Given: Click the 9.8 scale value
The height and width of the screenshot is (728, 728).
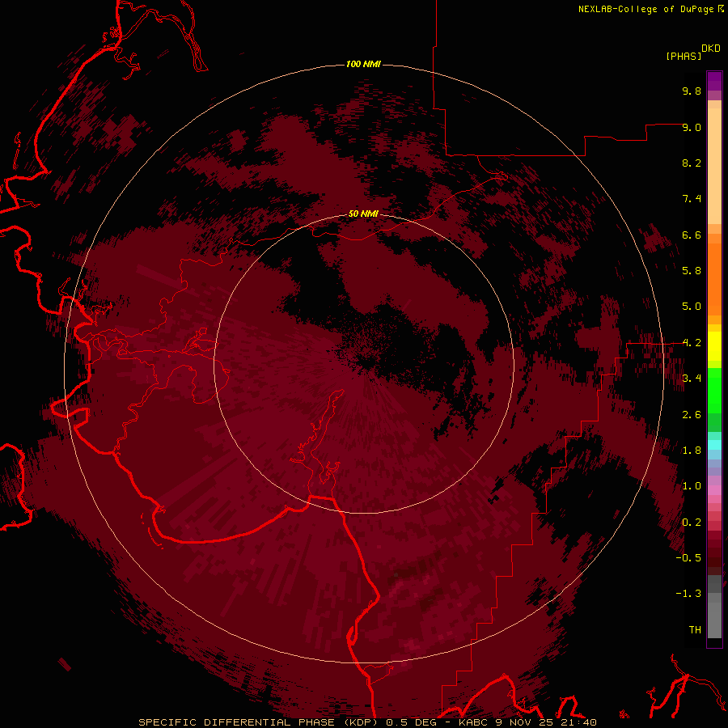Looking at the screenshot, I should [692, 91].
